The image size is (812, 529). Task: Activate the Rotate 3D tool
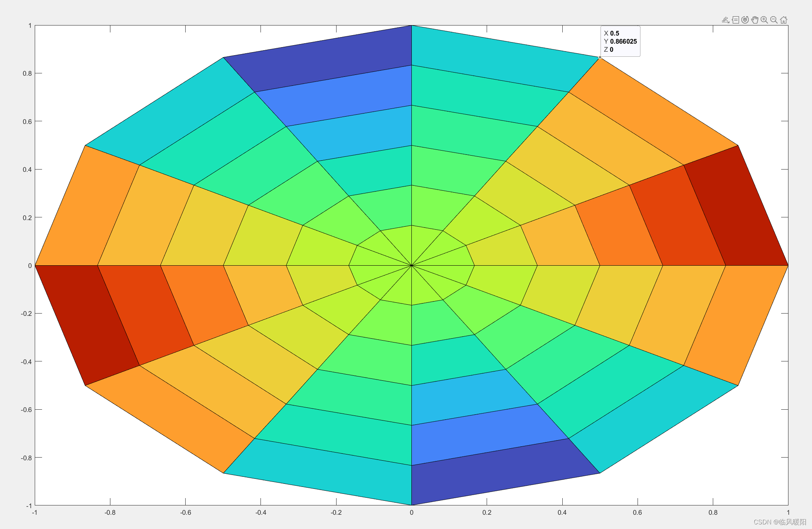745,20
